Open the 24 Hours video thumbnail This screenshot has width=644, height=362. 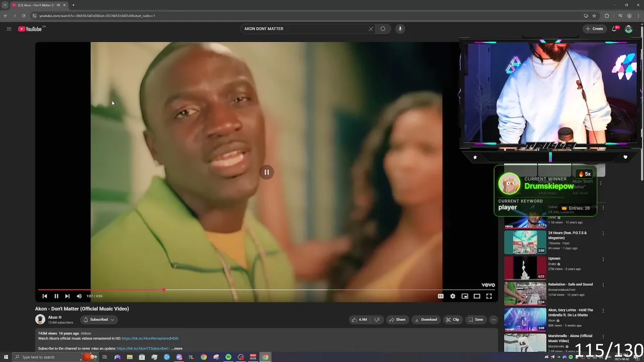click(x=525, y=242)
